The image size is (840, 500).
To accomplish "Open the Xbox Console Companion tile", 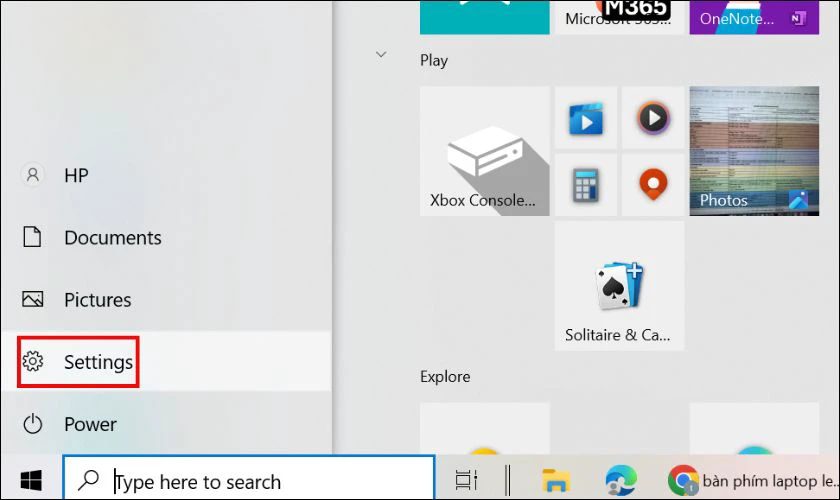I will coord(485,151).
